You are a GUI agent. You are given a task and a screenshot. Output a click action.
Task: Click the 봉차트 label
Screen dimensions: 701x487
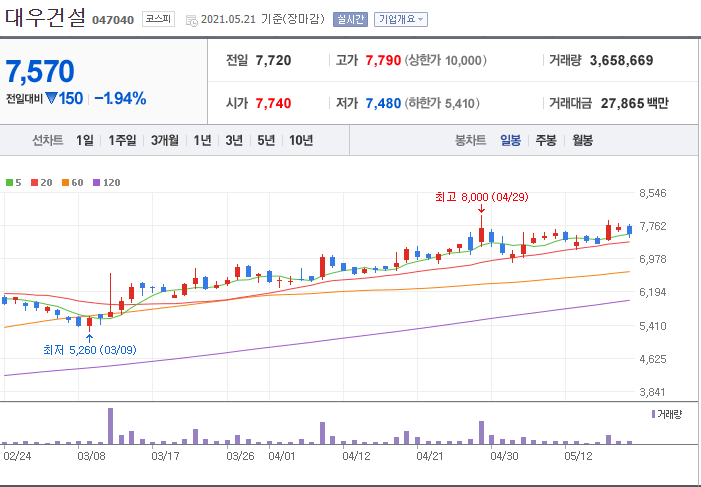[x=470, y=140]
